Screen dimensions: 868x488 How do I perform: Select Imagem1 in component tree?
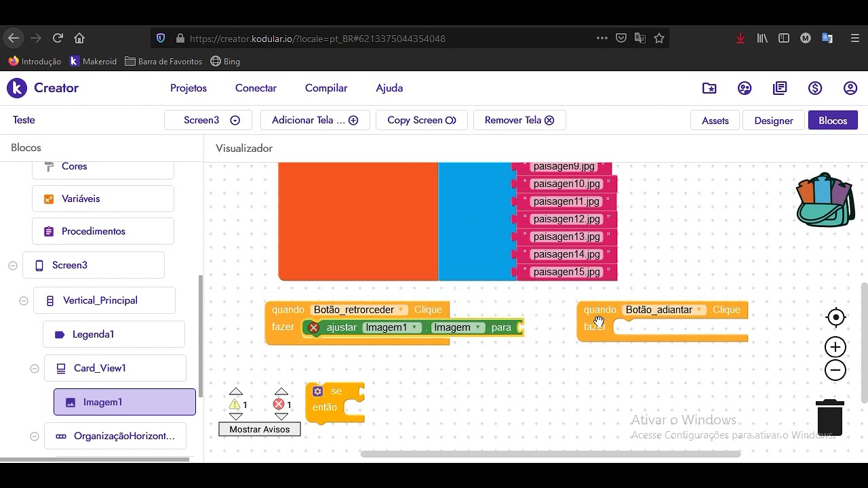(125, 402)
